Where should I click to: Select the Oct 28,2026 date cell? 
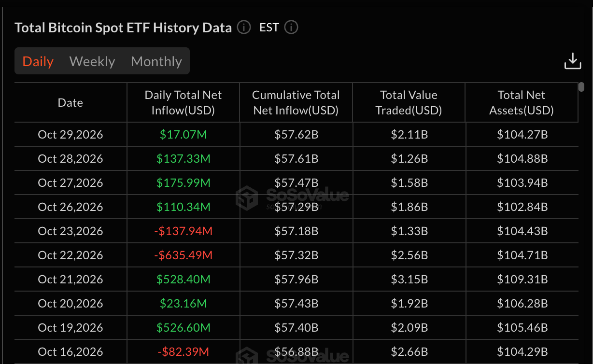(x=71, y=158)
